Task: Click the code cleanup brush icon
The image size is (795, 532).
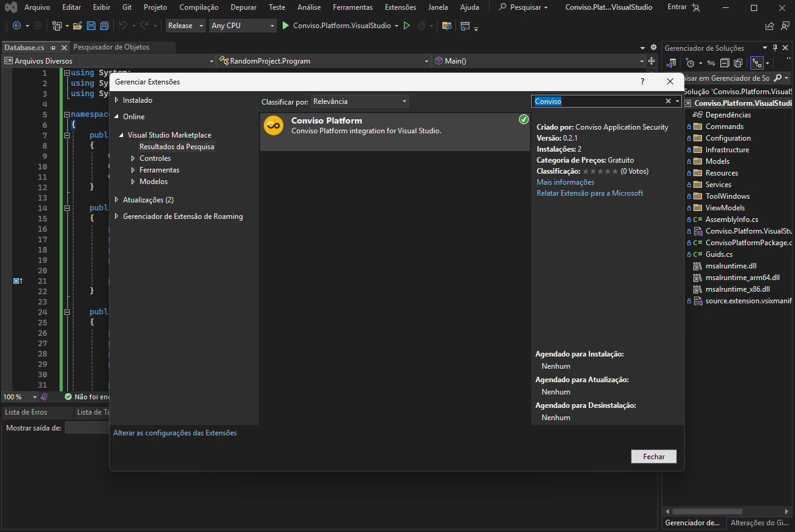Action: click(44, 397)
